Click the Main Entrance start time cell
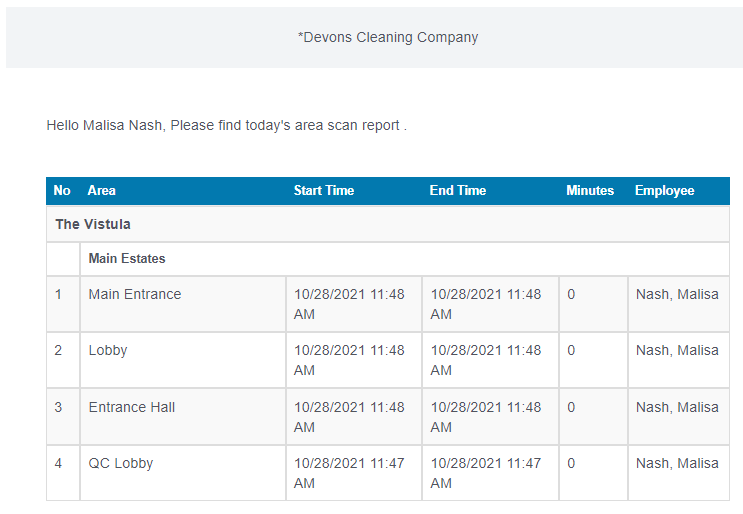The height and width of the screenshot is (514, 743). (x=349, y=304)
